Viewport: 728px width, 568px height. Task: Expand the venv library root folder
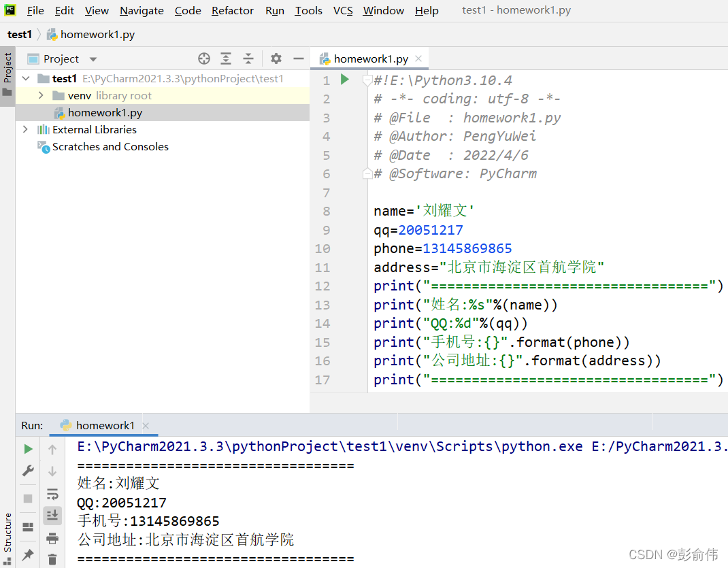coord(41,95)
